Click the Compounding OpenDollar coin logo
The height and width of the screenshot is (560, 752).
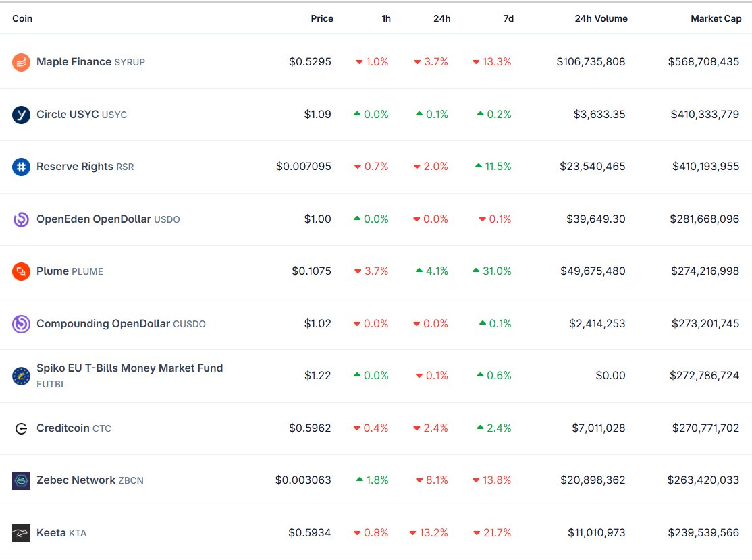click(x=21, y=324)
